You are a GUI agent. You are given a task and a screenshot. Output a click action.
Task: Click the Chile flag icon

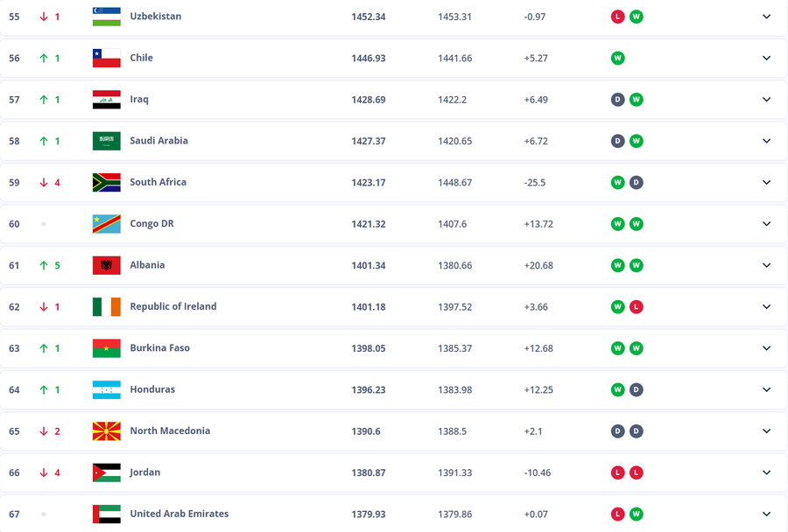(x=106, y=58)
